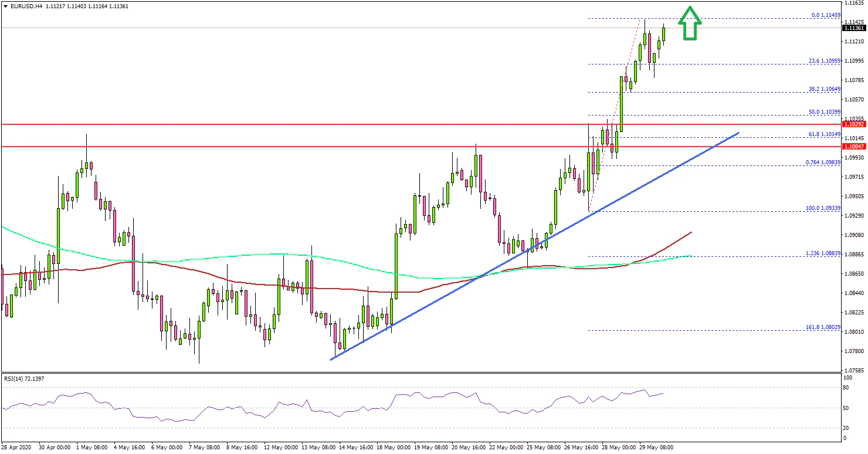This screenshot has height=454, width=868.
Task: Select the 28 Apr 2020 date label
Action: click(x=18, y=447)
